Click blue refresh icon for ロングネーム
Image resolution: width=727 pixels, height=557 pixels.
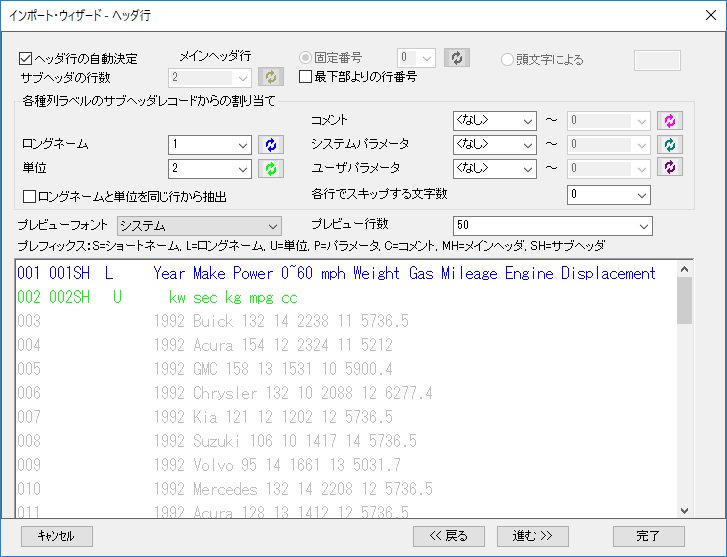(271, 145)
